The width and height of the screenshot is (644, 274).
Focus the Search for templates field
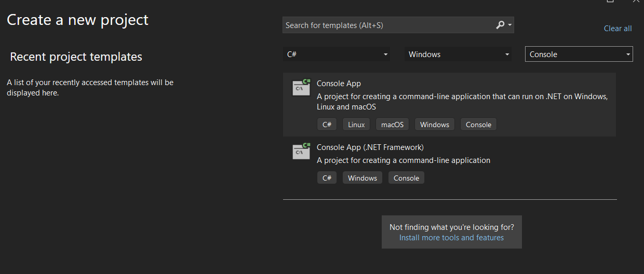point(388,25)
